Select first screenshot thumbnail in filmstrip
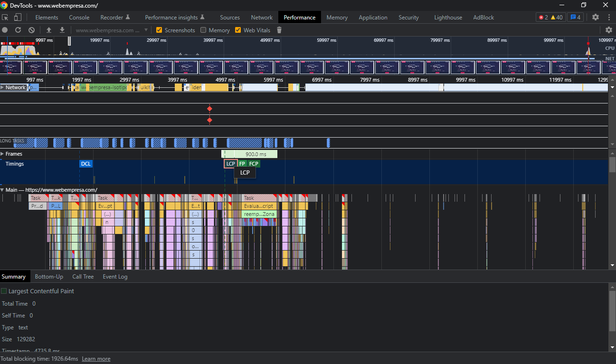This screenshot has width=616, height=364. point(10,67)
